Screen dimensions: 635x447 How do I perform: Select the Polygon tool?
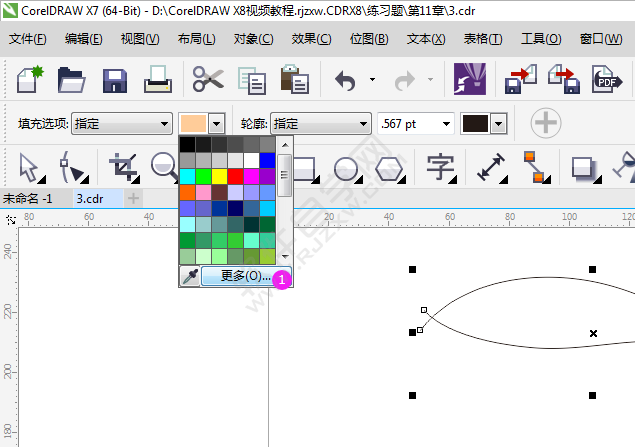[390, 168]
